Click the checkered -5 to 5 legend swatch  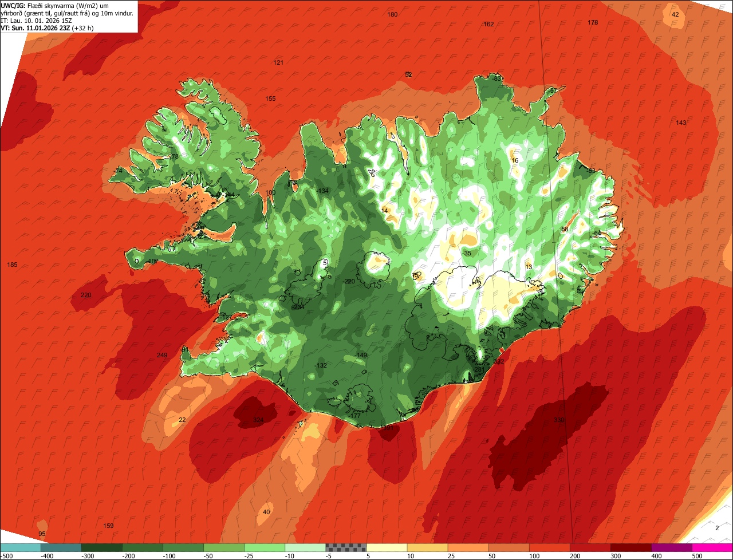[x=346, y=547]
